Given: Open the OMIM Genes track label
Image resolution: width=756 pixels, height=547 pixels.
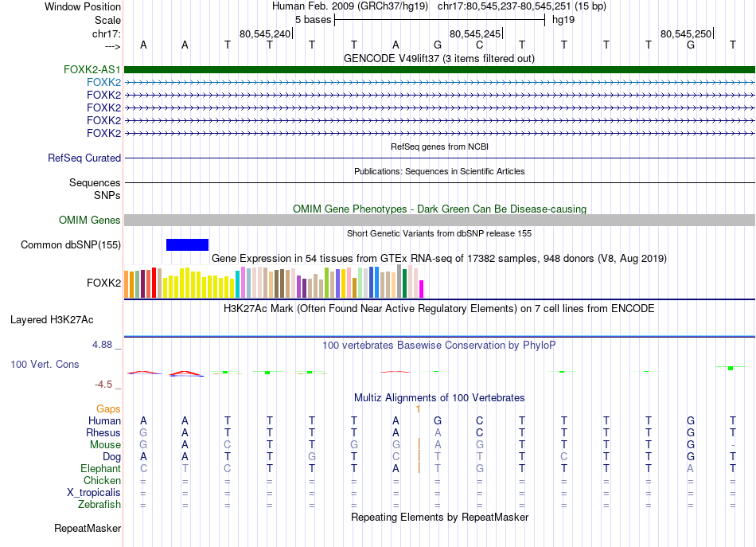Looking at the screenshot, I should click(89, 220).
